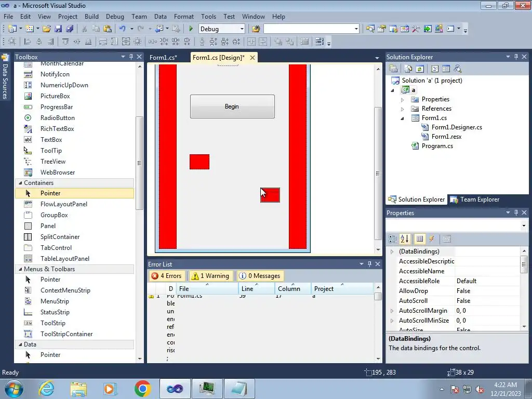Image resolution: width=532 pixels, height=399 pixels.
Task: Collapse the Data toolbox group
Action: (x=20, y=344)
